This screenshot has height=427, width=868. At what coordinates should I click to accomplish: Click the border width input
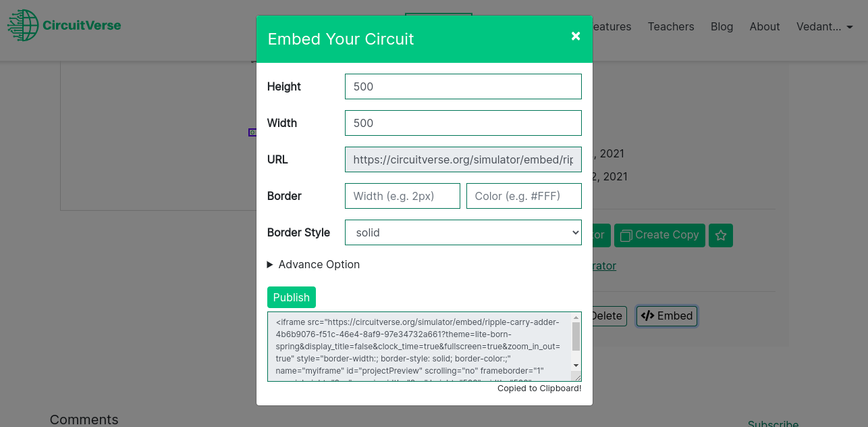pos(402,196)
